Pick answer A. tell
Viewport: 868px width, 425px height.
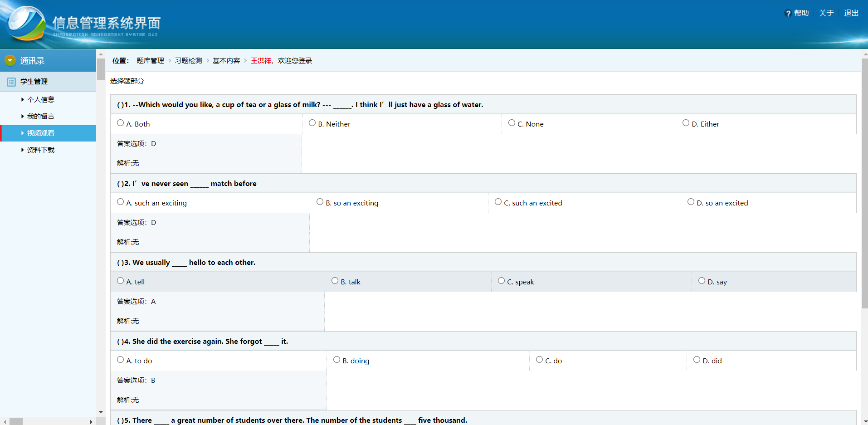120,281
